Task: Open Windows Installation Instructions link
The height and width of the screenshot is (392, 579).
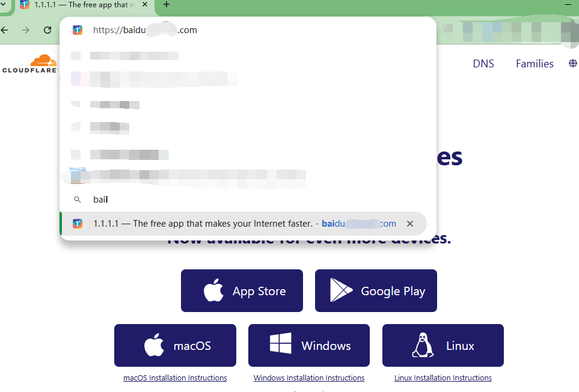Action: click(x=309, y=378)
